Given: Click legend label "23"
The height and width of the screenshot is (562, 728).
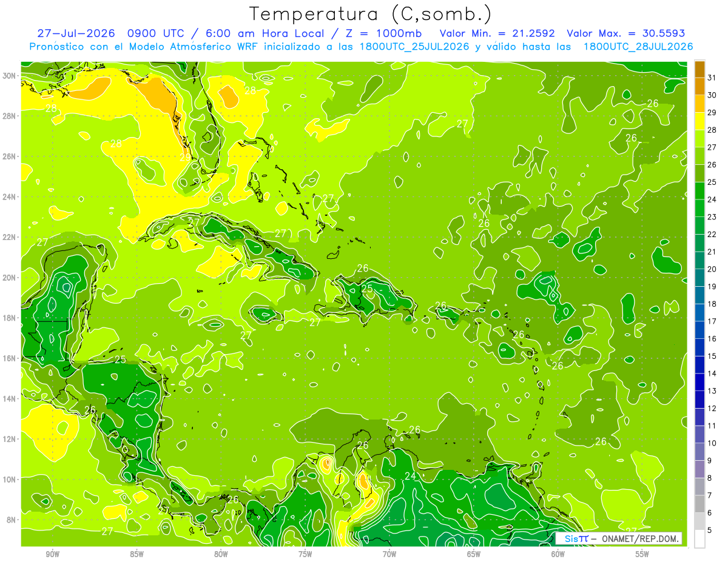Looking at the screenshot, I should point(712,217).
